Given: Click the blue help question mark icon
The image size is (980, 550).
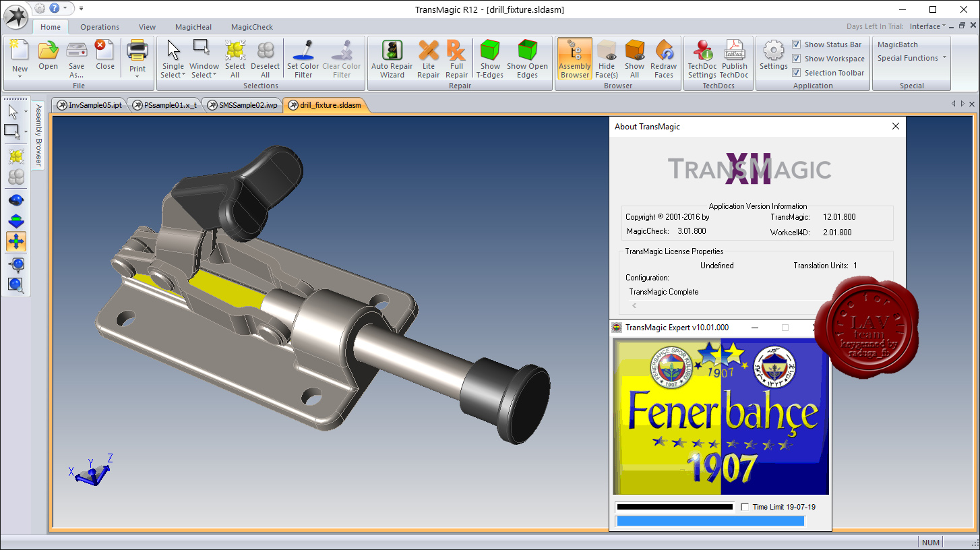Looking at the screenshot, I should point(55,9).
